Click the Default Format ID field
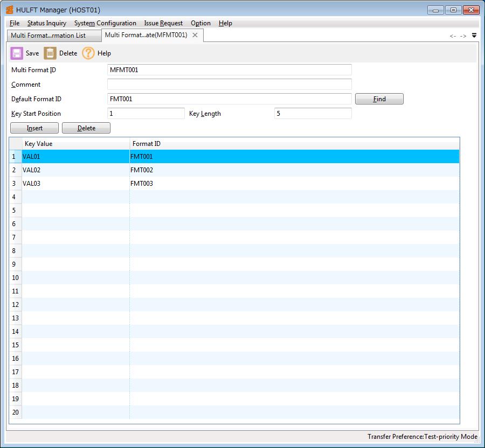 (x=229, y=99)
